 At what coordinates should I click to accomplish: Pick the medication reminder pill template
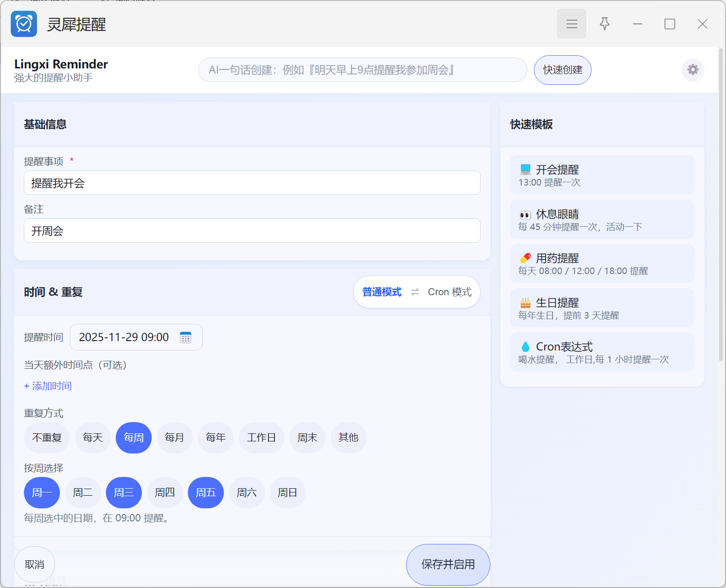click(602, 264)
